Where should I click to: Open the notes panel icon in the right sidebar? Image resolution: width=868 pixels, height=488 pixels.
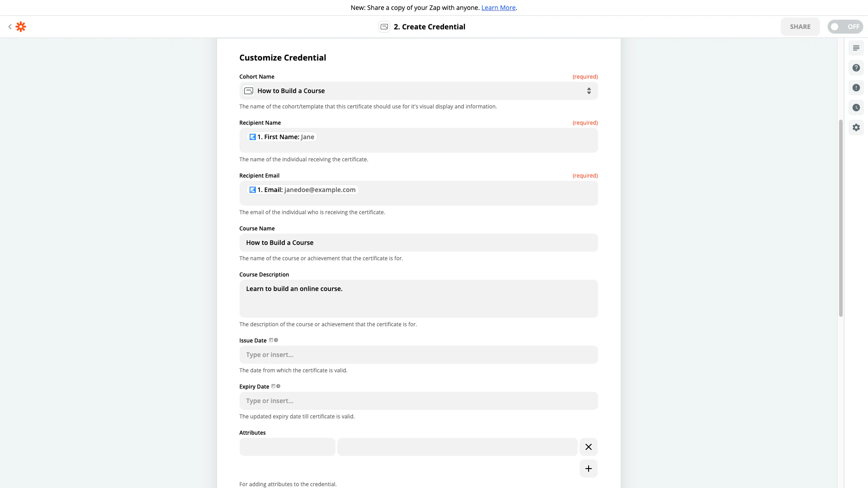pyautogui.click(x=856, y=48)
